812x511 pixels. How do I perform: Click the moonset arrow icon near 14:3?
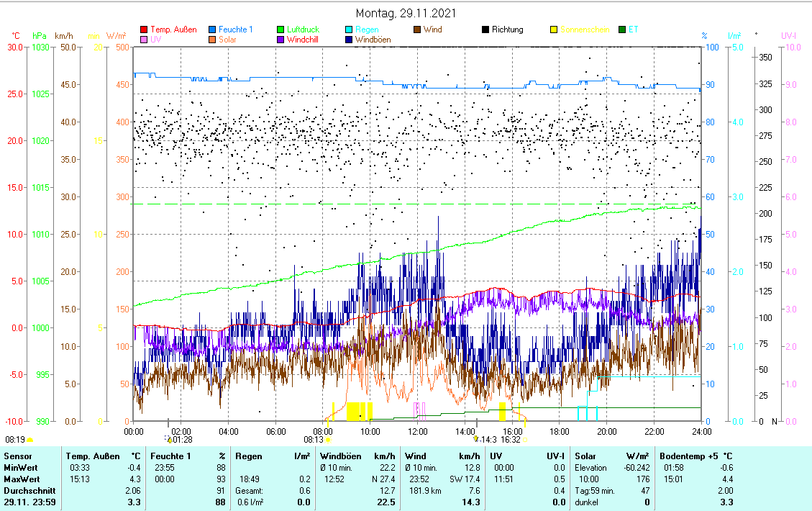tap(476, 439)
